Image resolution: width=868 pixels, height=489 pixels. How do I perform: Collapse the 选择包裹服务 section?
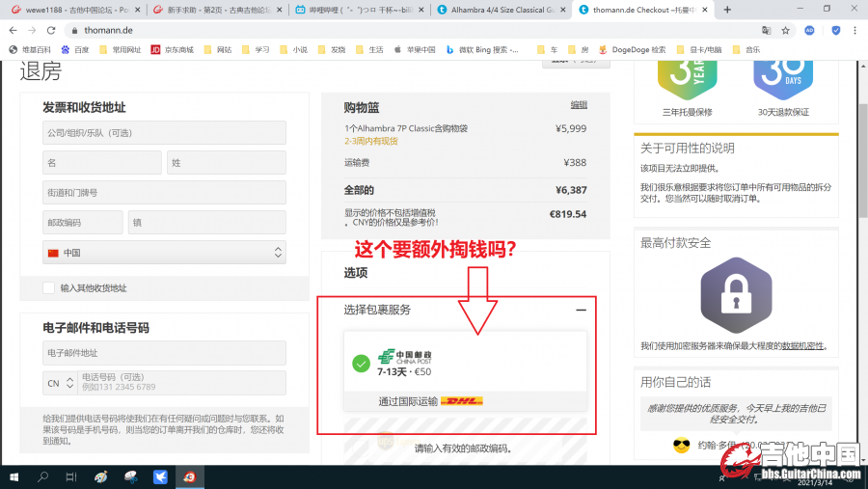click(581, 310)
